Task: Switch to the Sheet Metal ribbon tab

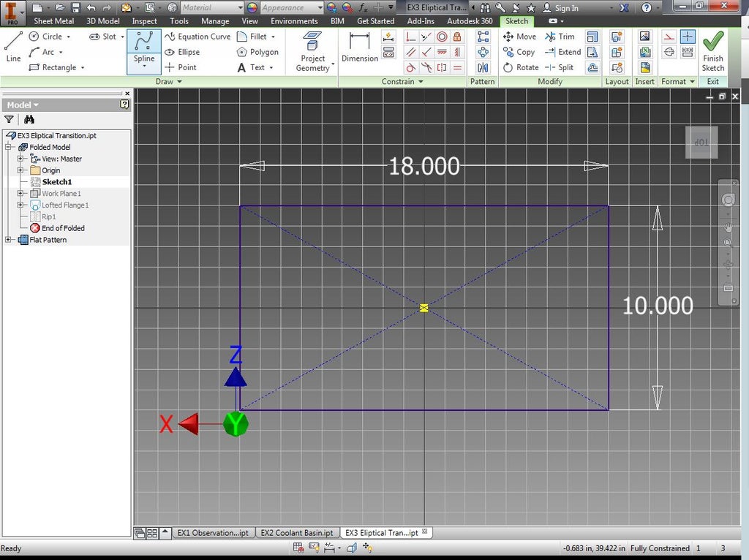Action: click(x=53, y=21)
